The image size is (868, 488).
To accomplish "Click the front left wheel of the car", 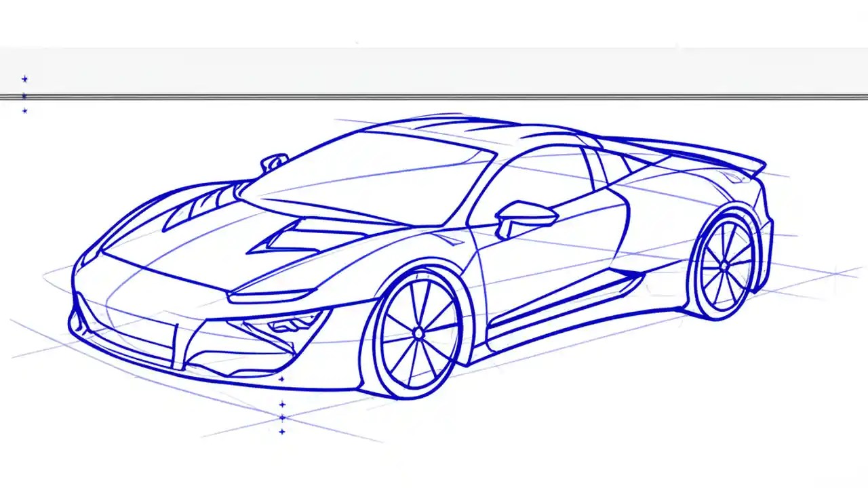I will 418,332.
